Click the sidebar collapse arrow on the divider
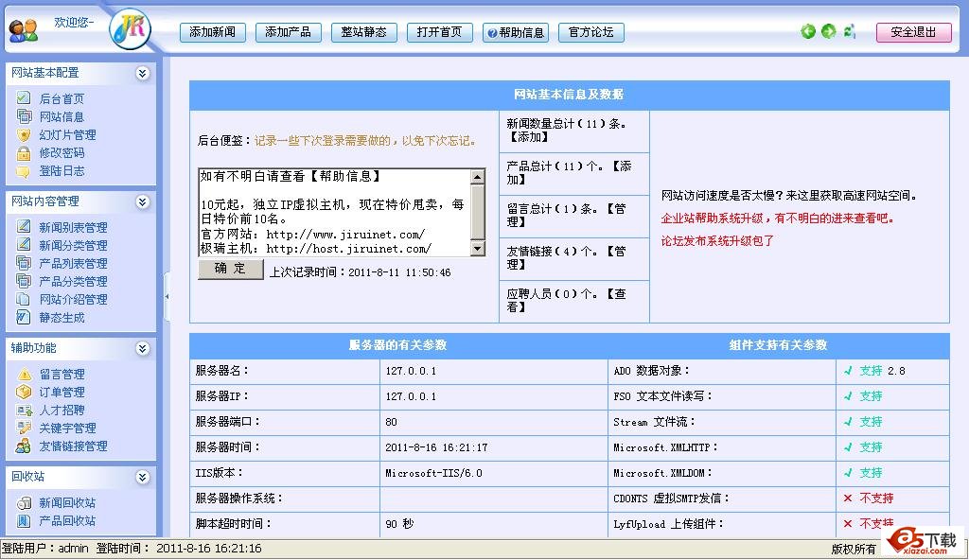969x560 pixels. pyautogui.click(x=167, y=296)
